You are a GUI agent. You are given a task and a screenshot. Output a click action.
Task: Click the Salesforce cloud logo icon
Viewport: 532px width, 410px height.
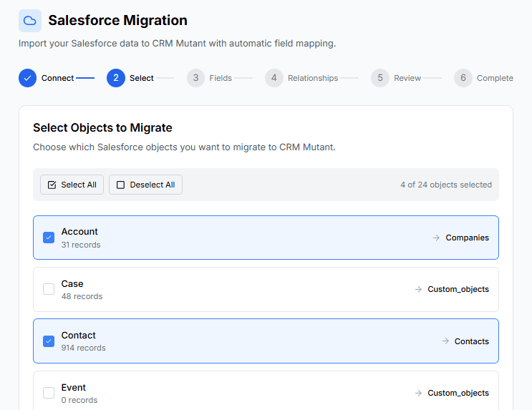coord(30,21)
